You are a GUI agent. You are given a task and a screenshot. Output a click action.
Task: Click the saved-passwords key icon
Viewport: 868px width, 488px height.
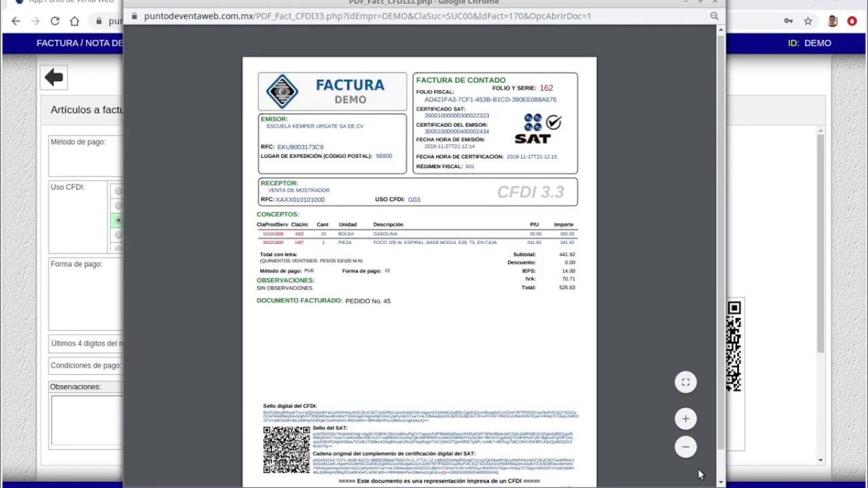(789, 21)
